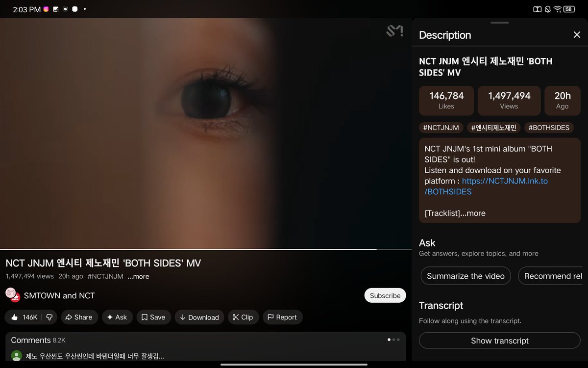Tap the 146,784 Likes stat box
The height and width of the screenshot is (368, 588).
(446, 101)
